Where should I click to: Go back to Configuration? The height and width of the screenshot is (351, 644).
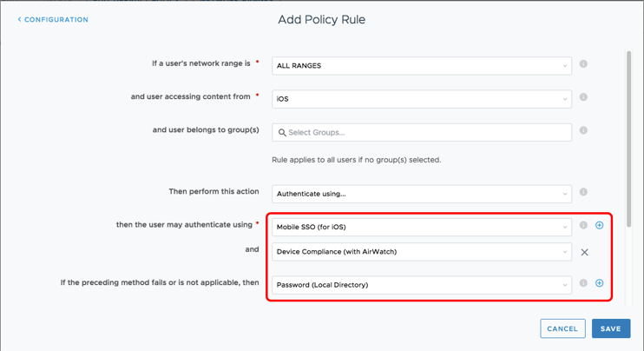click(53, 19)
